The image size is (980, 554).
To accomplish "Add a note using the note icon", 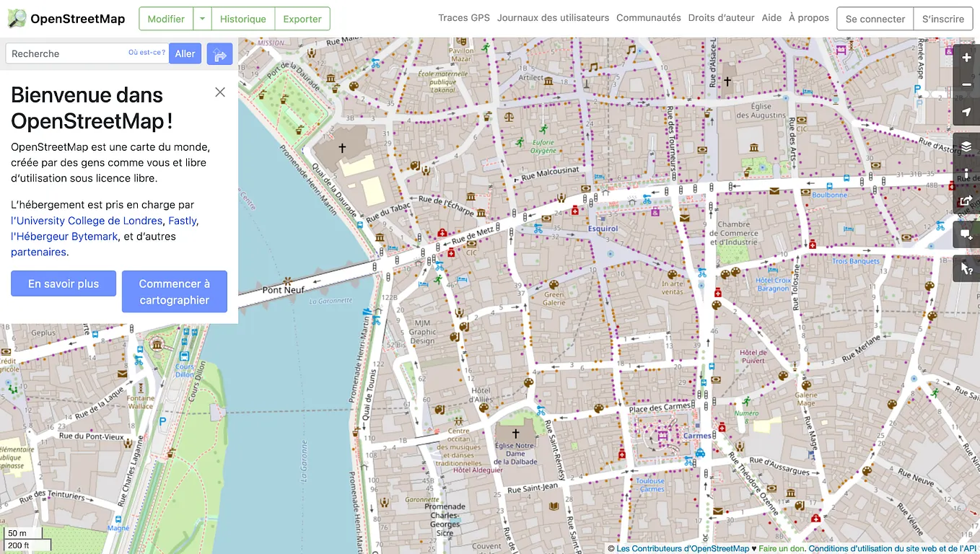I will tap(966, 234).
